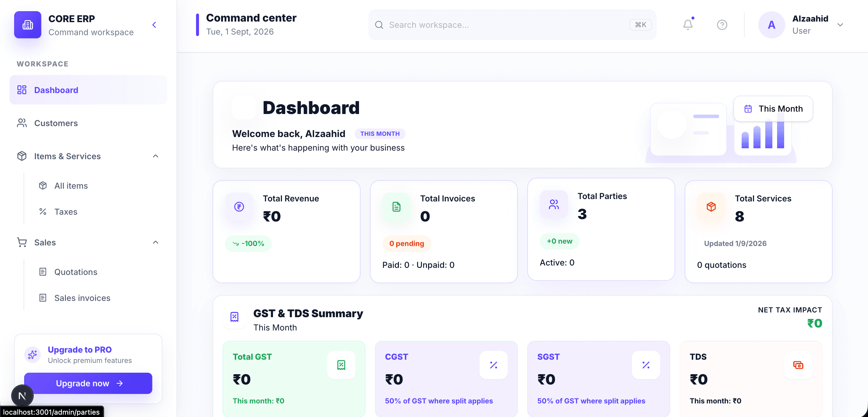
Task: Click the Sales invoices document icon
Action: [43, 298]
